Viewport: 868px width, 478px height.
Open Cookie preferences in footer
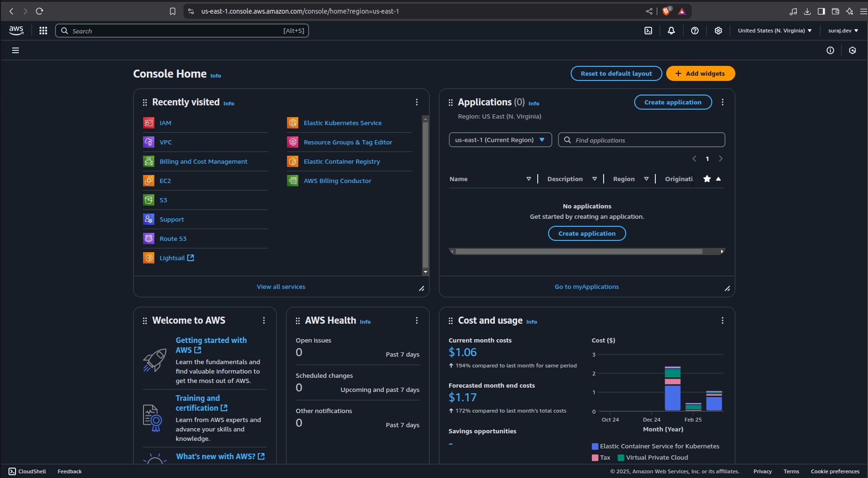coord(835,471)
